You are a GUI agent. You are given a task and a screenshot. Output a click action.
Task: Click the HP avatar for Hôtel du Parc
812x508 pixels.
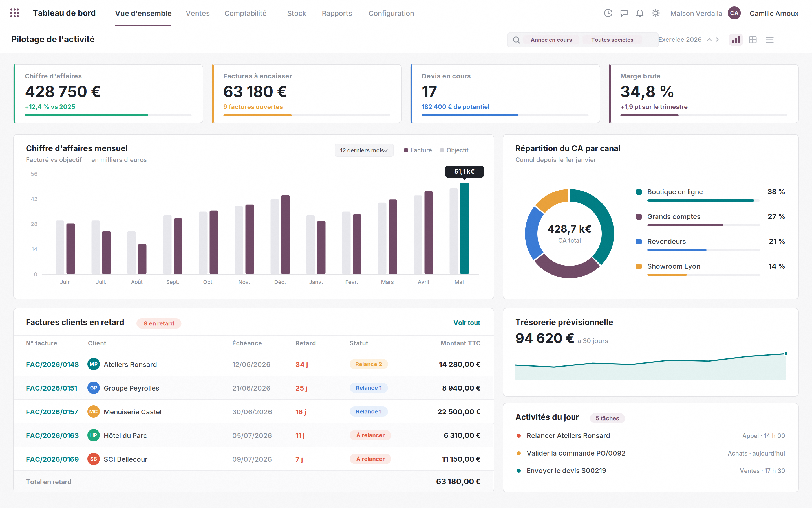94,435
